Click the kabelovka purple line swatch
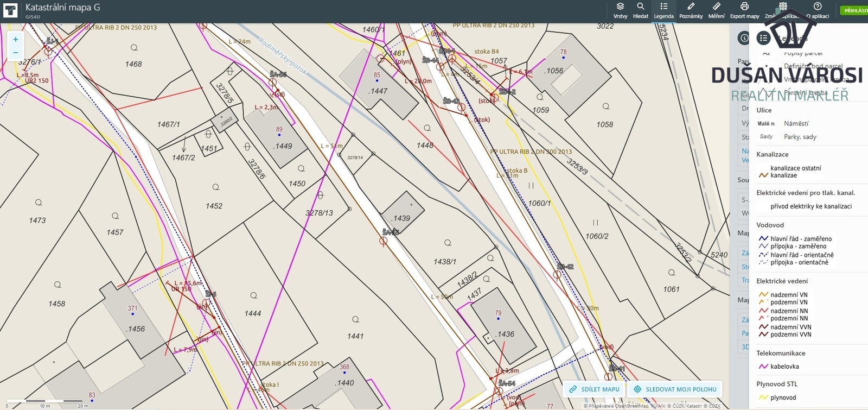This screenshot has height=410, width=868. [x=763, y=367]
